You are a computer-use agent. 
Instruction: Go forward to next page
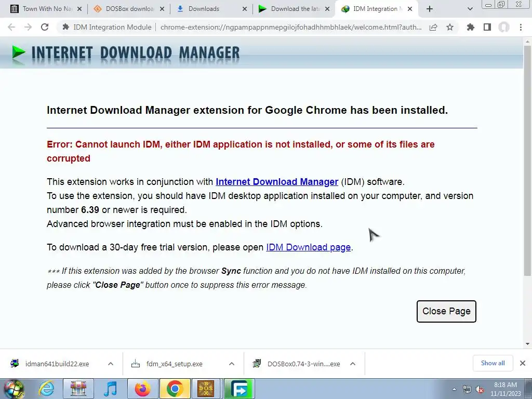(28, 27)
